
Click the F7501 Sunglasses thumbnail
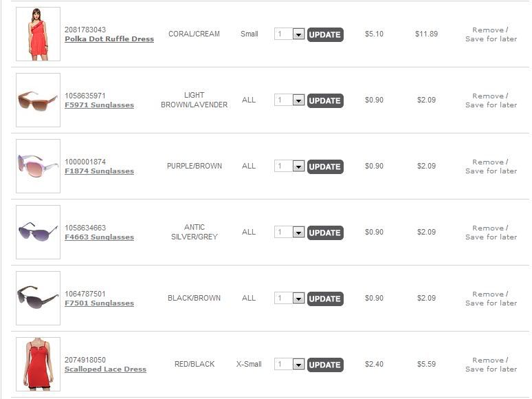38,298
